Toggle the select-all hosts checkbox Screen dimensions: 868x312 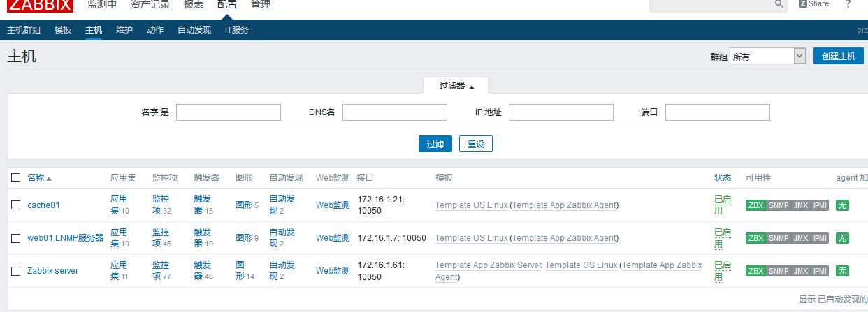click(x=16, y=178)
